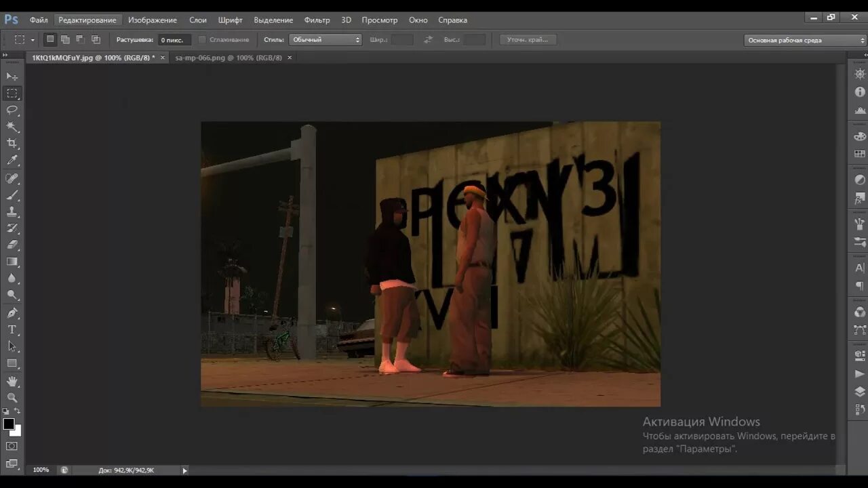
Task: Open the Swatches grid panel icon
Action: click(860, 154)
